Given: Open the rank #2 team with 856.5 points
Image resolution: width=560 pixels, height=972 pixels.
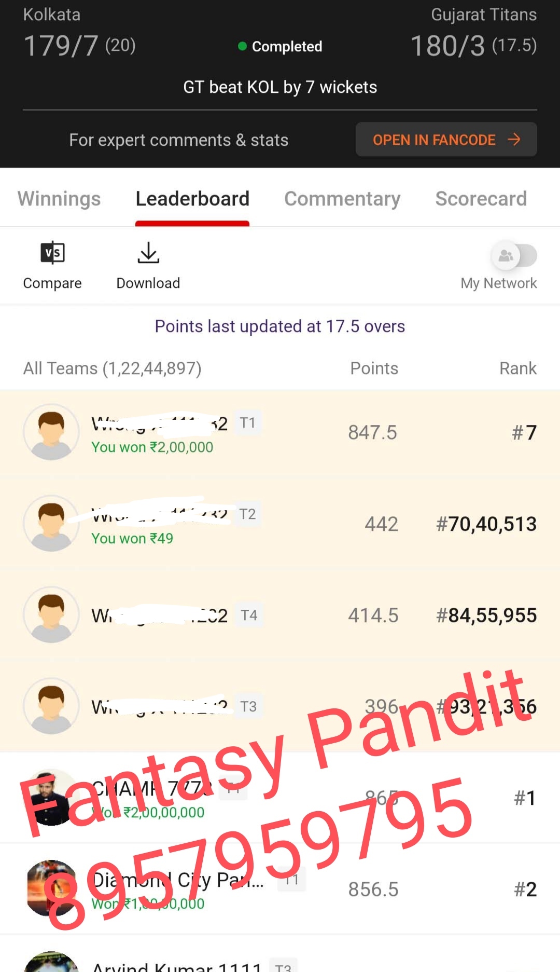Looking at the screenshot, I should click(280, 889).
